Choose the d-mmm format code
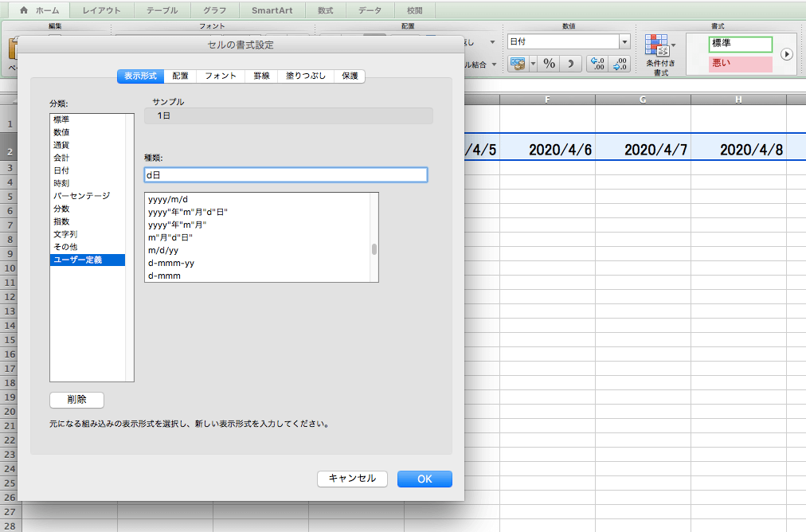 point(257,276)
